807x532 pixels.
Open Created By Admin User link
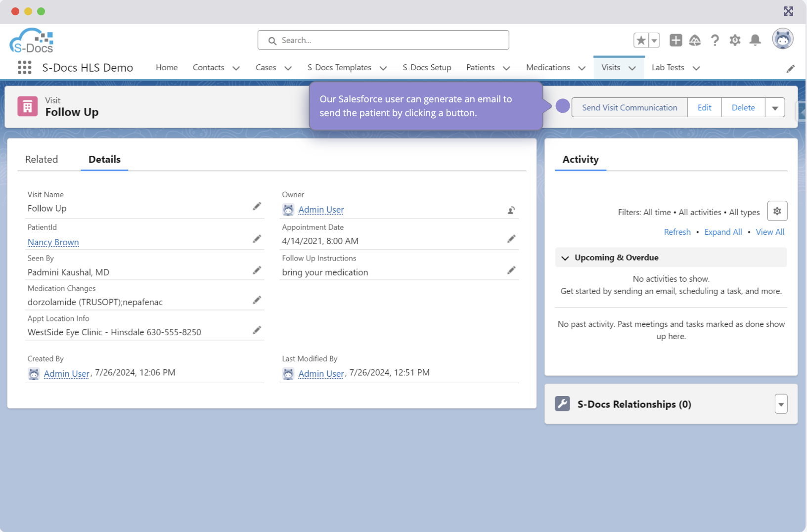(66, 374)
